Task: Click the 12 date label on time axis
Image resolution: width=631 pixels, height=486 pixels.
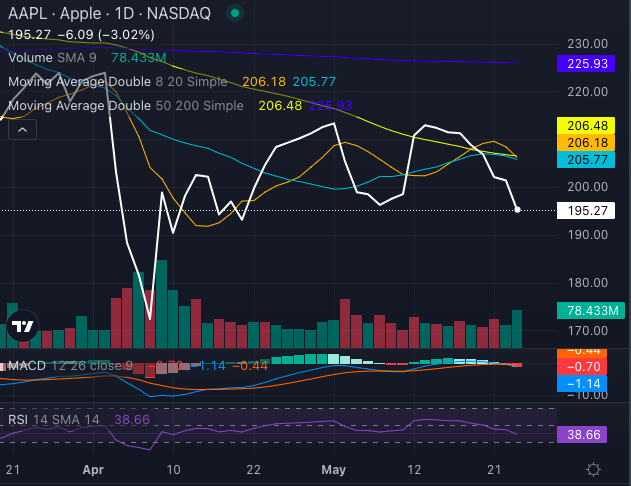Action: (414, 470)
